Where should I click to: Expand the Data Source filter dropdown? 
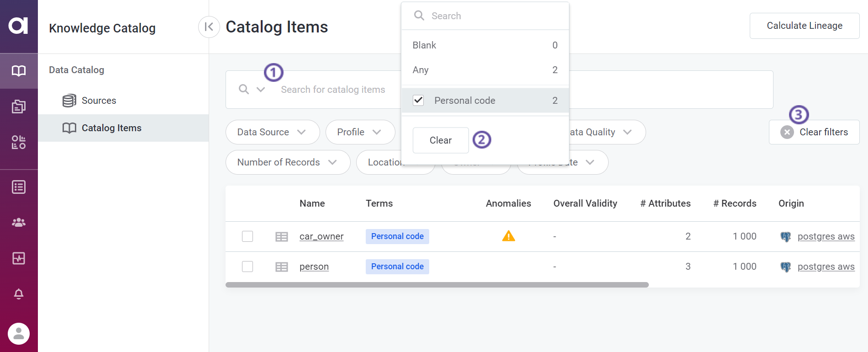272,132
